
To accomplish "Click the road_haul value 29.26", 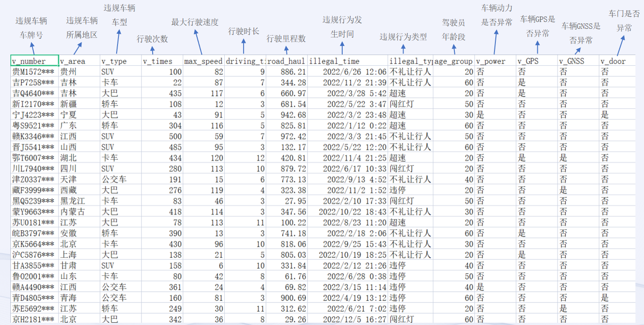I will 286,320.
